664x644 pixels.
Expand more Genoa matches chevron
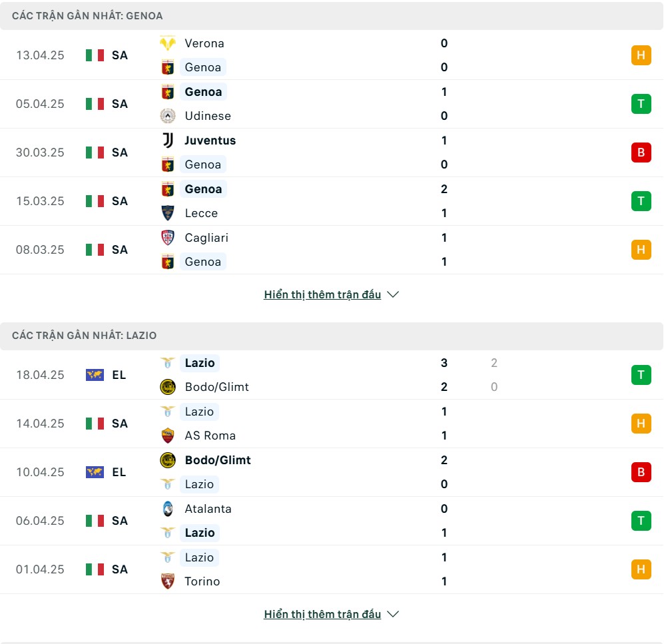click(x=393, y=294)
